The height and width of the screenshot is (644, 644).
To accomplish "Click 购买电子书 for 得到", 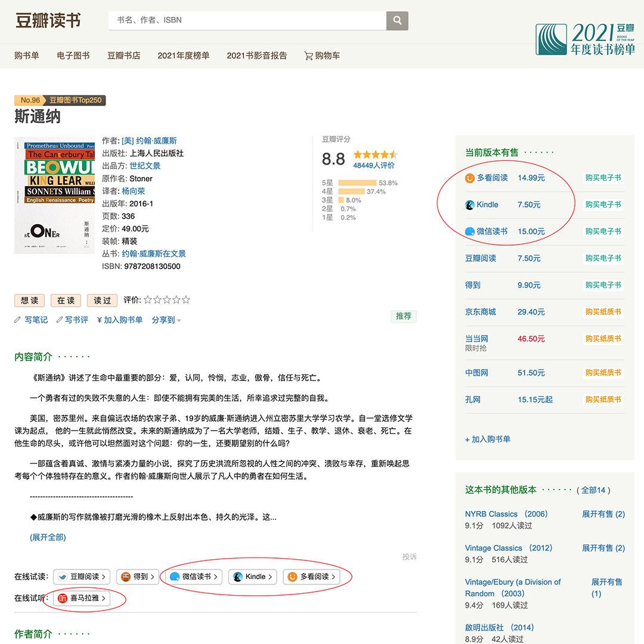I will coord(603,285).
